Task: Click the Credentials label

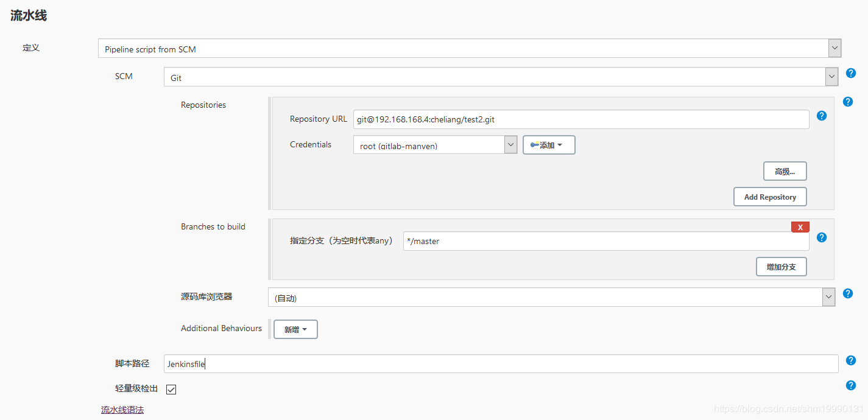Action: tap(311, 144)
